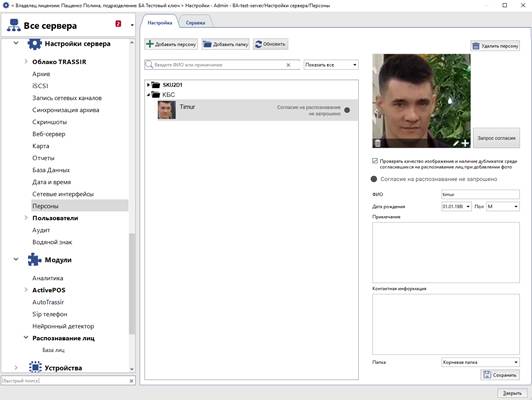Image resolution: width=532 pixels, height=400 pixels.
Task: Expand the SKU201 folder
Action: 148,84
